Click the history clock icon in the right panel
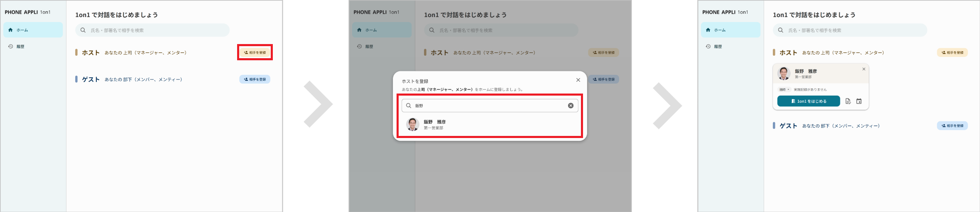980x212 pixels. [x=708, y=47]
